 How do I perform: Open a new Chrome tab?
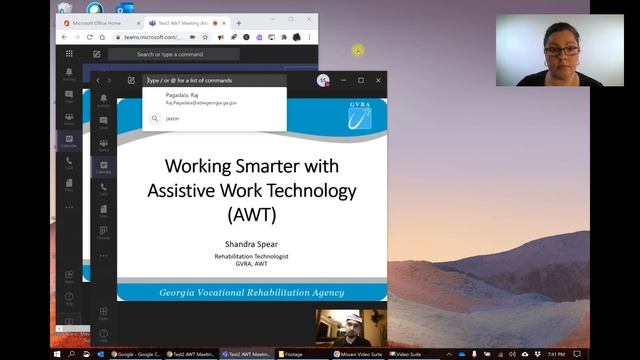click(x=239, y=23)
